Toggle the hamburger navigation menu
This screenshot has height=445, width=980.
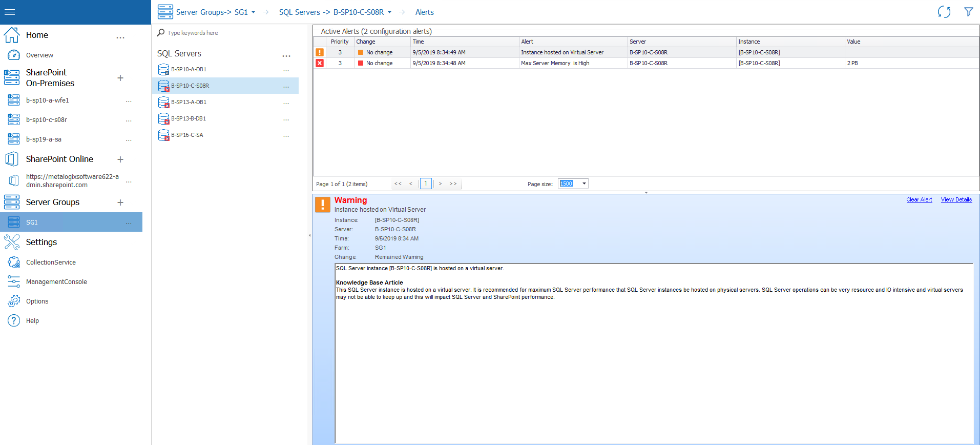pyautogui.click(x=10, y=12)
